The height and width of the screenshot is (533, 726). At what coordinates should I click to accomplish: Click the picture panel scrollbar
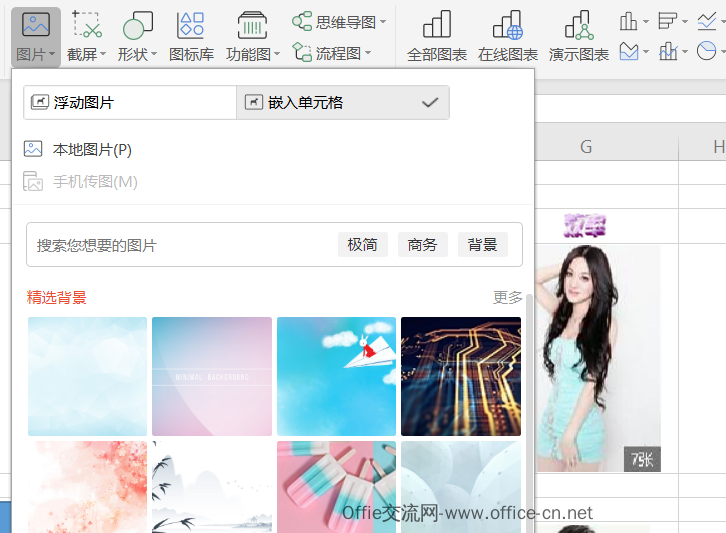[x=529, y=412]
